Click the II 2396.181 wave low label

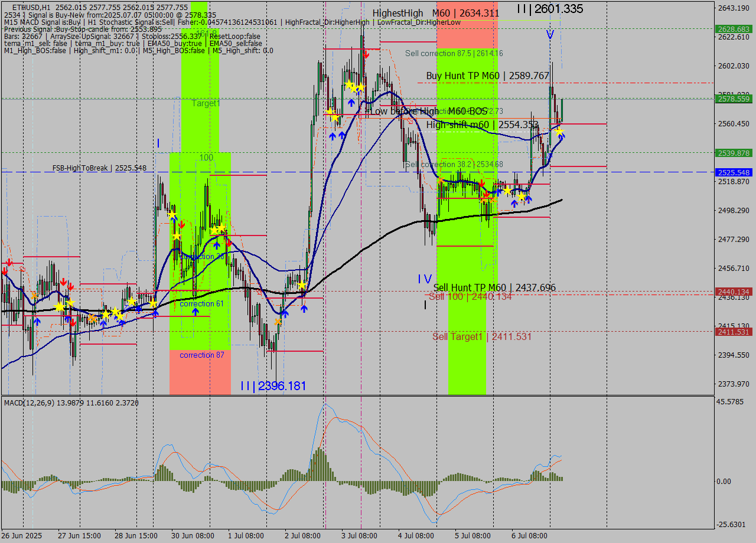(x=273, y=386)
